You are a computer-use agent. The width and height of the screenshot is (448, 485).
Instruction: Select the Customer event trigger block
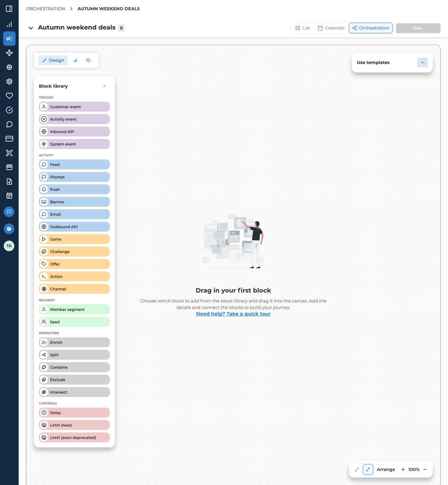coord(74,107)
